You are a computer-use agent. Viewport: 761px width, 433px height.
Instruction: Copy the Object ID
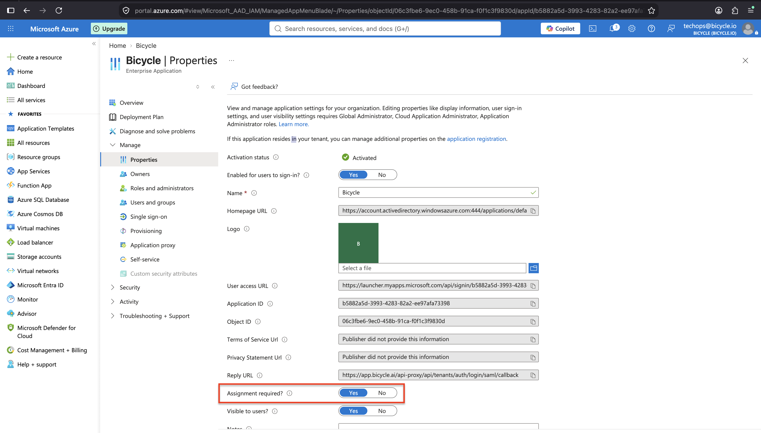[x=533, y=321]
